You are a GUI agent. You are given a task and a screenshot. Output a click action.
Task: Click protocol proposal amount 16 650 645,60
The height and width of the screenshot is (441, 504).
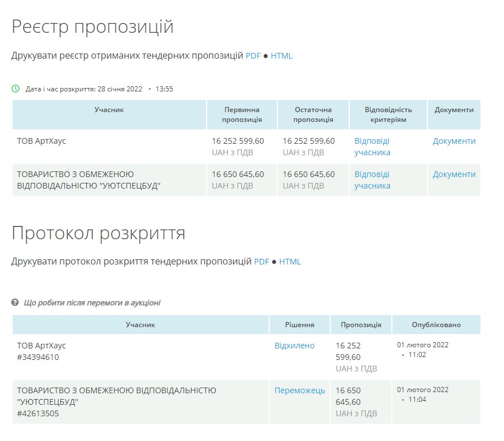(x=348, y=396)
